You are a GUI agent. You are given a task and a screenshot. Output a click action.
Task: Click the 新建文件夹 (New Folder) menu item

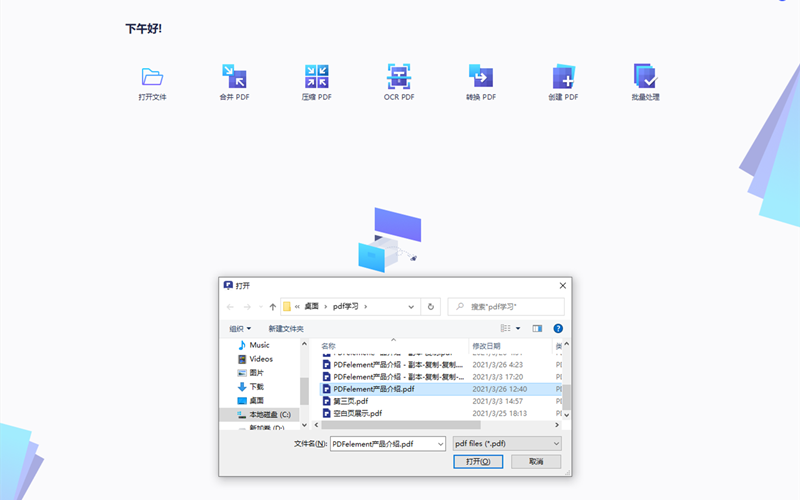pyautogui.click(x=286, y=328)
